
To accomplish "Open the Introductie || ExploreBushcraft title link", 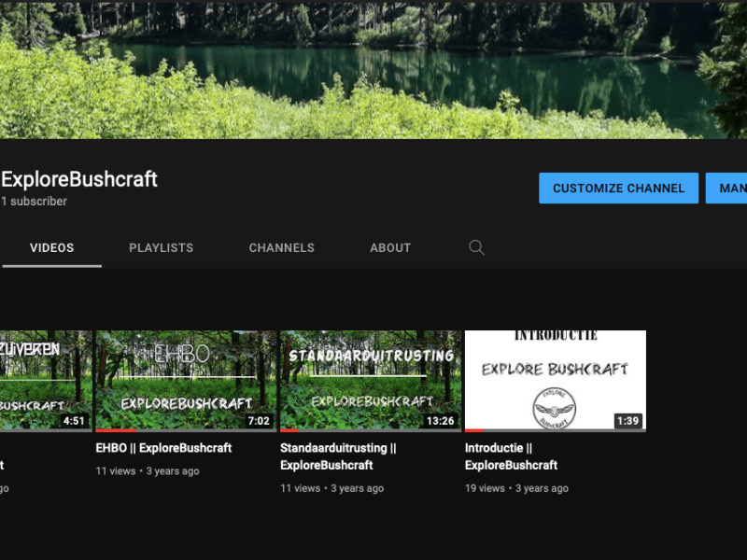I will pyautogui.click(x=512, y=456).
